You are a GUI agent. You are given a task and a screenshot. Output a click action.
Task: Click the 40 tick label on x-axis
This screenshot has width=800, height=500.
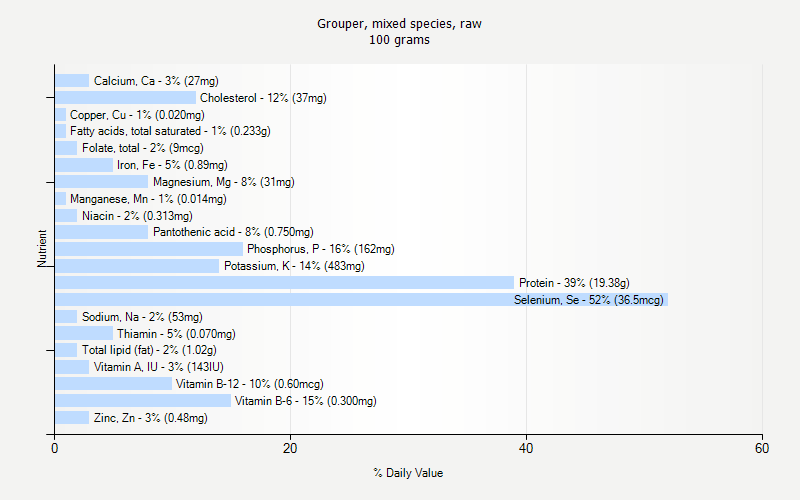526,449
